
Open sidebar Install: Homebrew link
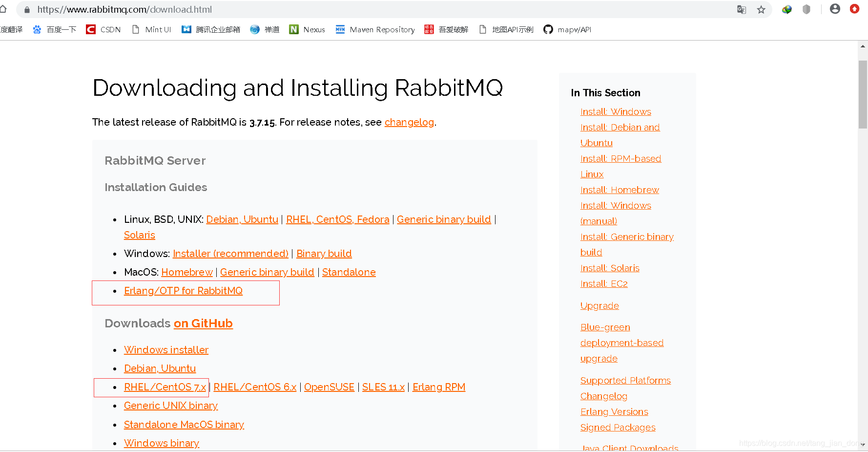620,190
